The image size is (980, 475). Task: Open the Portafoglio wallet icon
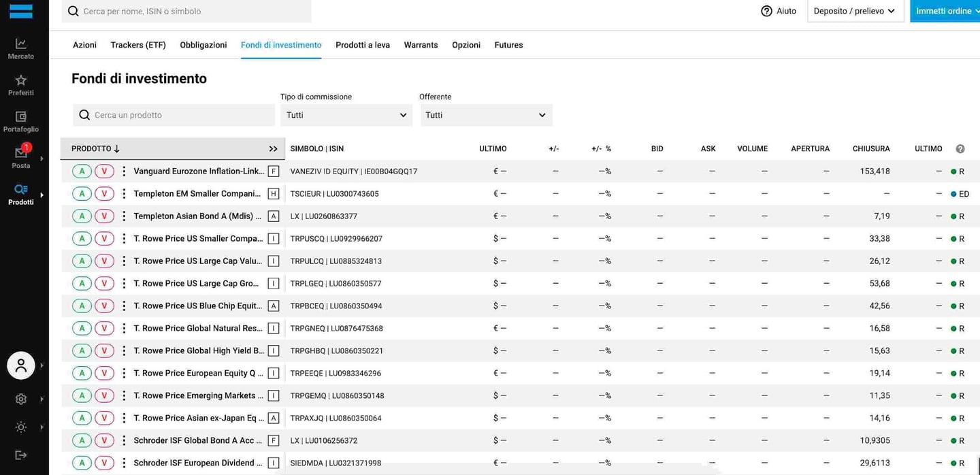[x=21, y=116]
